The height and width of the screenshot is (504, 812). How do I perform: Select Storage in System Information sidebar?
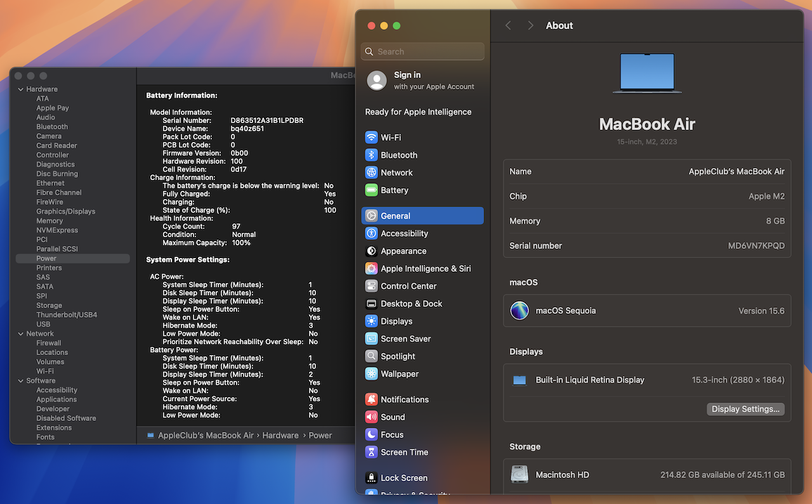49,306
